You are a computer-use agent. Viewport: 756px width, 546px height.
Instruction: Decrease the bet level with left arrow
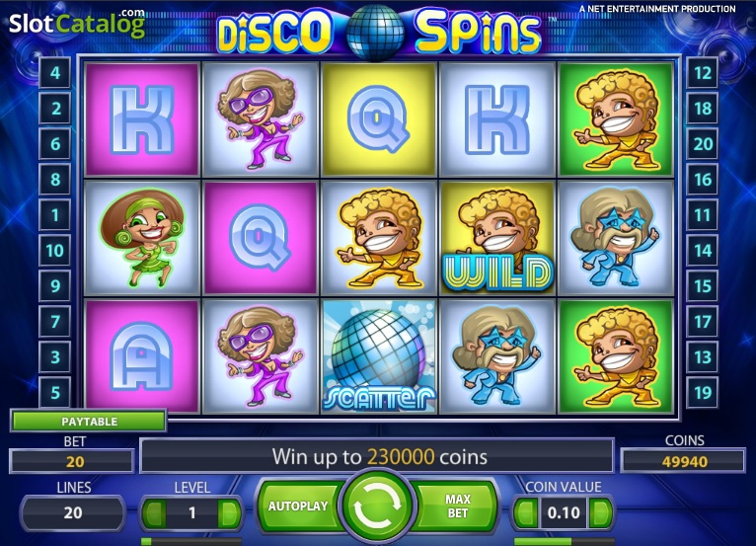click(x=155, y=512)
